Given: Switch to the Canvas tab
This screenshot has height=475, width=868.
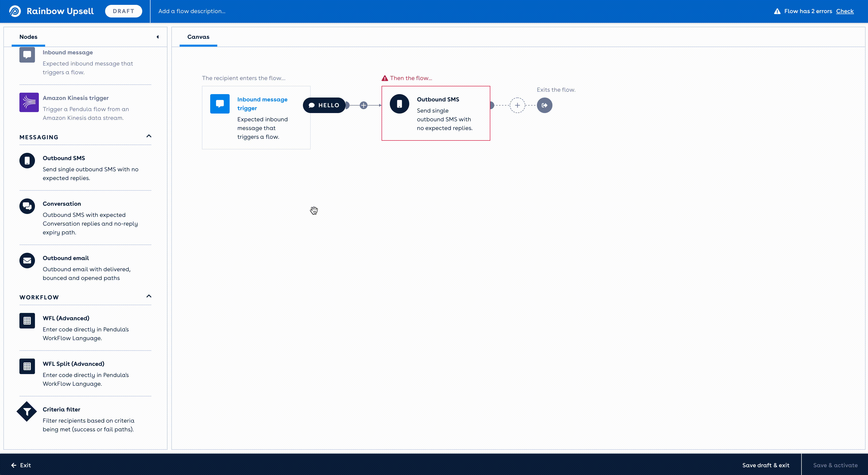Looking at the screenshot, I should (x=198, y=37).
